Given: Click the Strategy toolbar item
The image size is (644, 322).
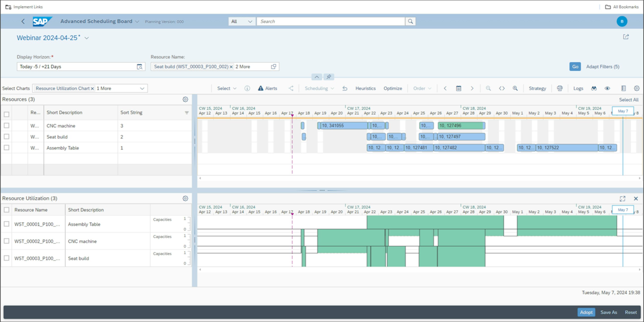Looking at the screenshot, I should coord(537,88).
